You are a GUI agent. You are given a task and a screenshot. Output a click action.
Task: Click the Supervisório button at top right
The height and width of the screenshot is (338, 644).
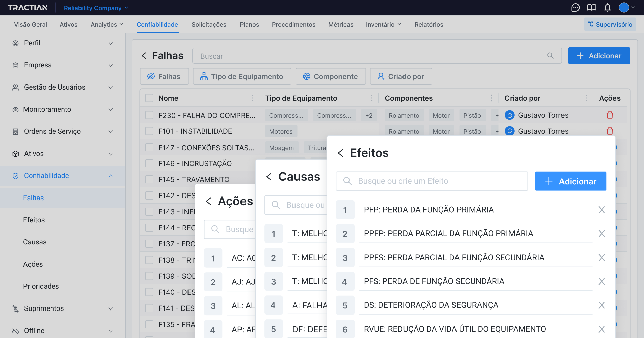(x=610, y=24)
